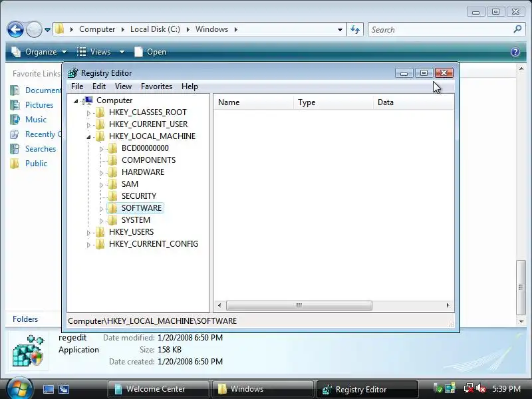532x399 pixels.
Task: Collapse the Computer root node
Action: click(76, 101)
